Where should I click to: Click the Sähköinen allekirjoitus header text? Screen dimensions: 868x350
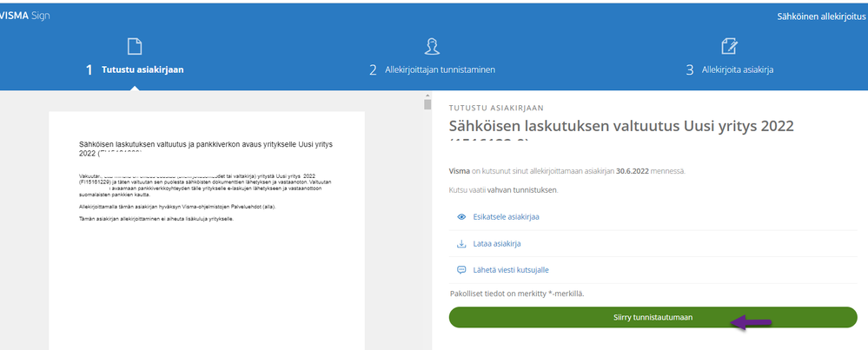[821, 17]
